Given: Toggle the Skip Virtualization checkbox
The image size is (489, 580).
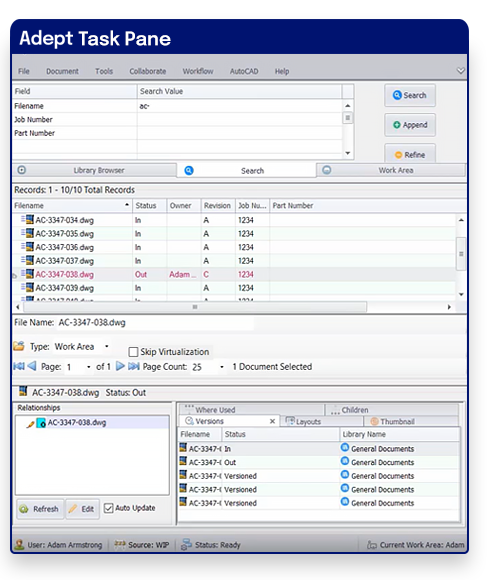Looking at the screenshot, I should (133, 352).
